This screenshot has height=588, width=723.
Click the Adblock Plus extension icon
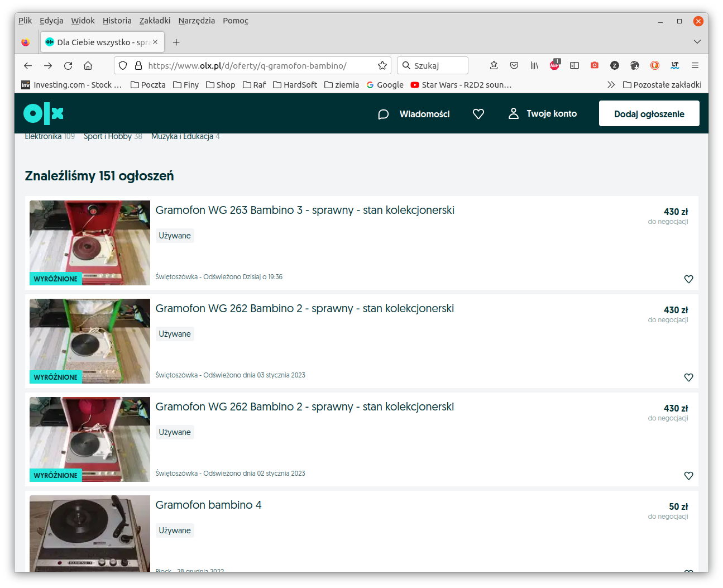(554, 65)
